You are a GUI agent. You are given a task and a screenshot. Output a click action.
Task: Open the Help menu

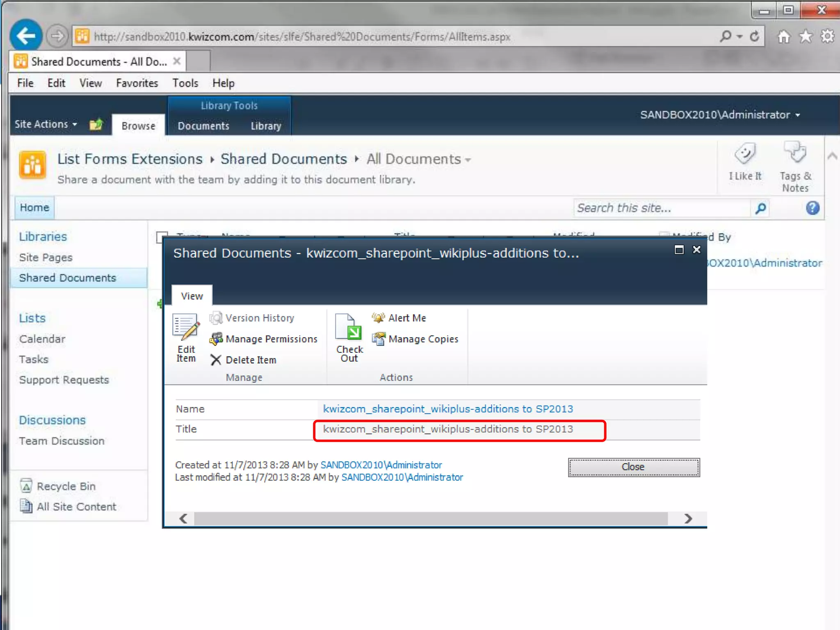224,83
